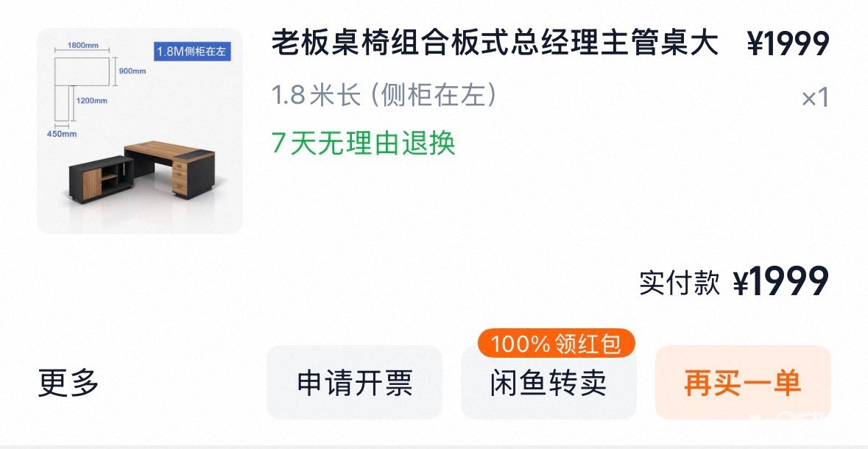Tap the 100%领红包 red packet badge
The image size is (868, 449).
click(556, 343)
